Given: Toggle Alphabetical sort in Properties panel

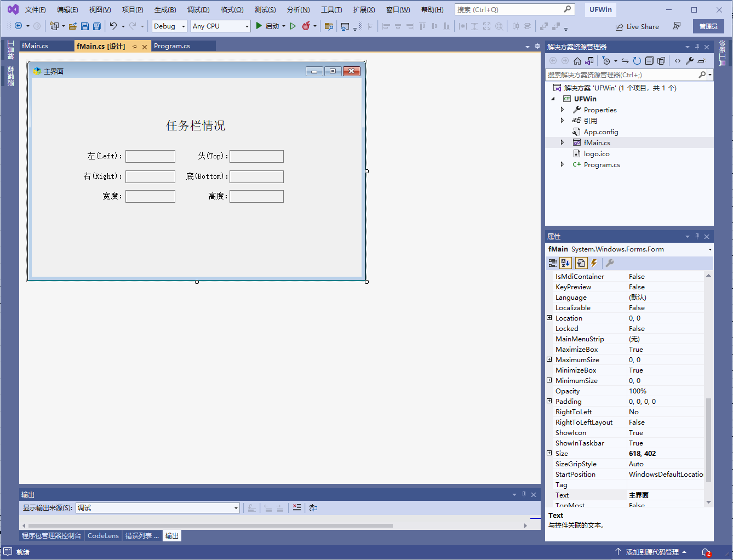Looking at the screenshot, I should click(565, 263).
